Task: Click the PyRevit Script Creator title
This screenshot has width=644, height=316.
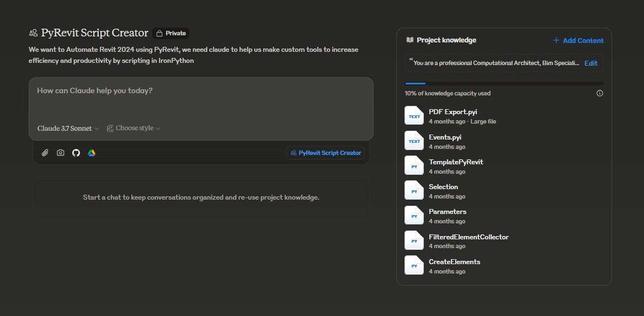Action: 94,33
